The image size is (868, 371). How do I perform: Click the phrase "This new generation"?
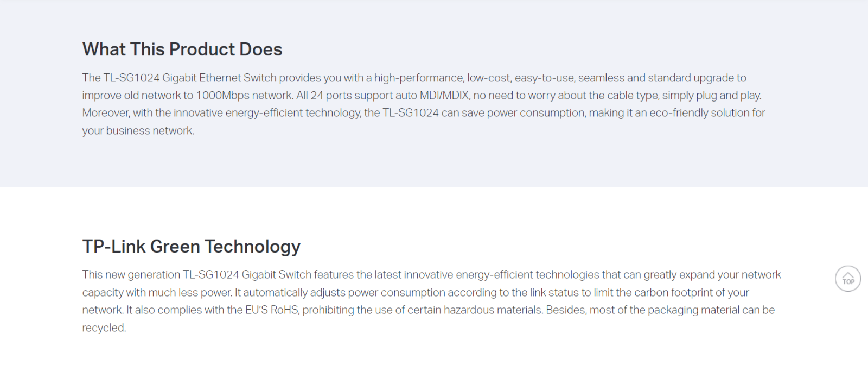pos(131,275)
